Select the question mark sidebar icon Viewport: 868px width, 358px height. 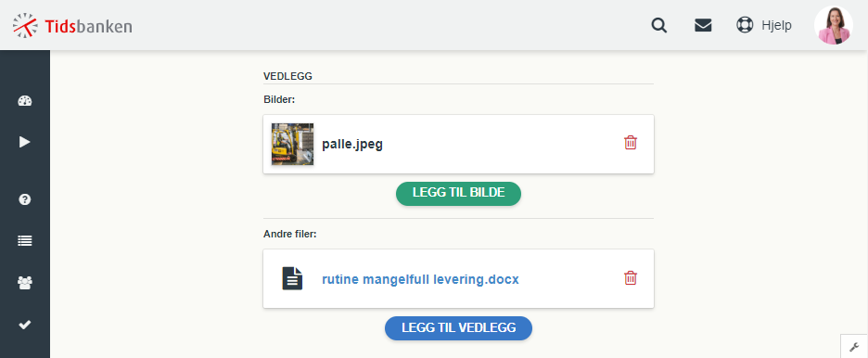click(x=25, y=199)
